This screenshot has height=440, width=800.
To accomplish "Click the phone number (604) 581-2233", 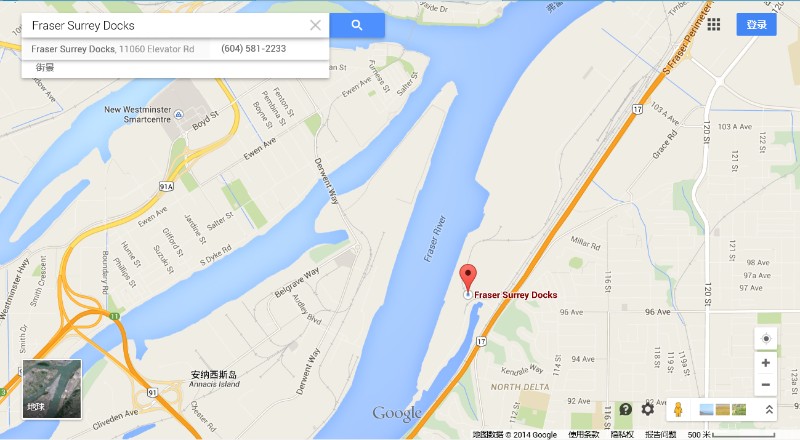I will 254,48.
